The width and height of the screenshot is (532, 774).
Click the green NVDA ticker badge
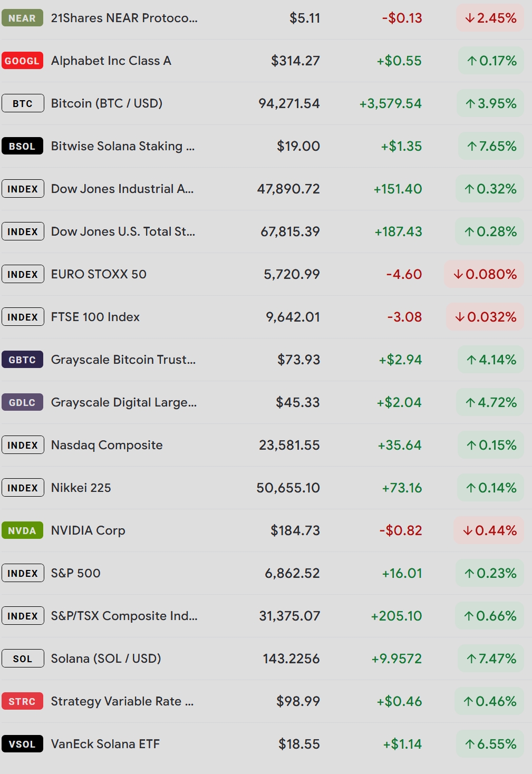coord(22,531)
